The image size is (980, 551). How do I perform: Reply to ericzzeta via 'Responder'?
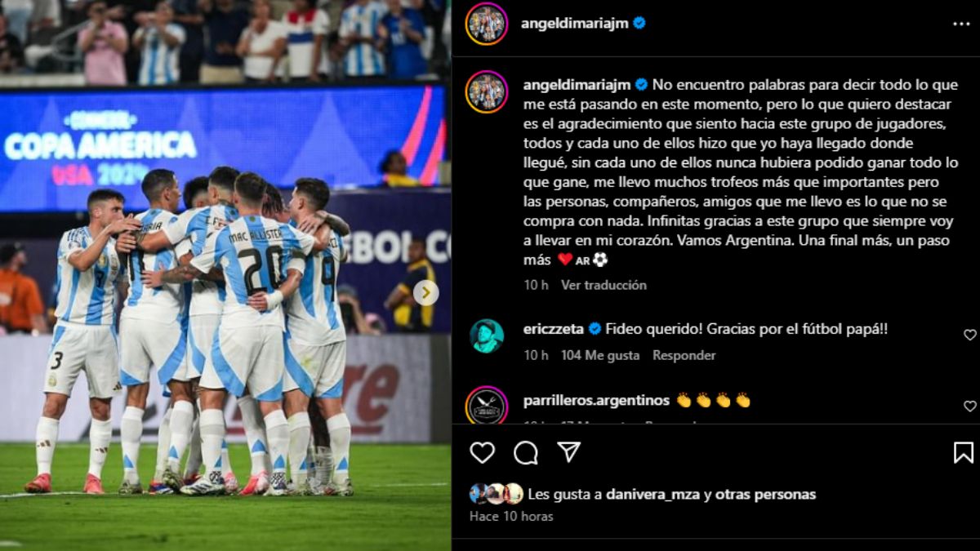pyautogui.click(x=684, y=355)
